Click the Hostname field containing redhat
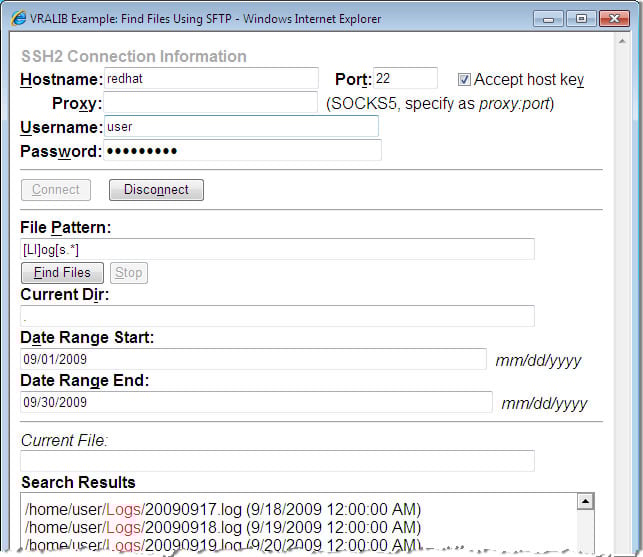This screenshot has height=557, width=643. coord(211,78)
